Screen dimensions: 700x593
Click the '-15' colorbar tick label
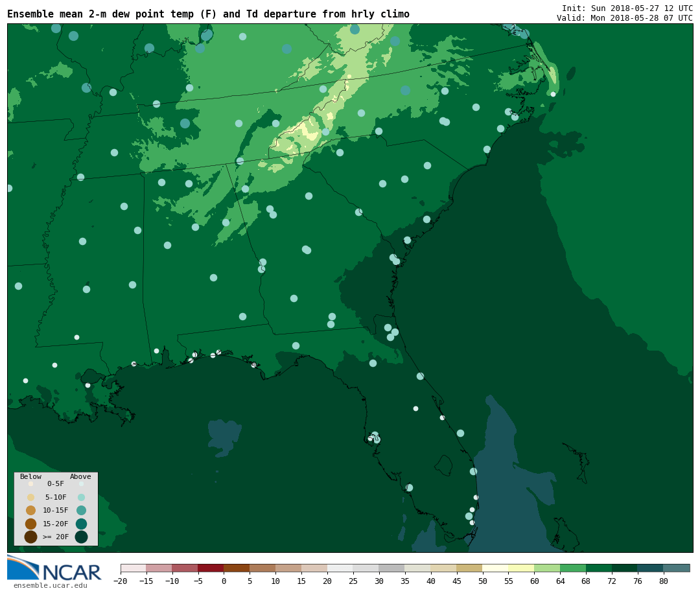[146, 581]
